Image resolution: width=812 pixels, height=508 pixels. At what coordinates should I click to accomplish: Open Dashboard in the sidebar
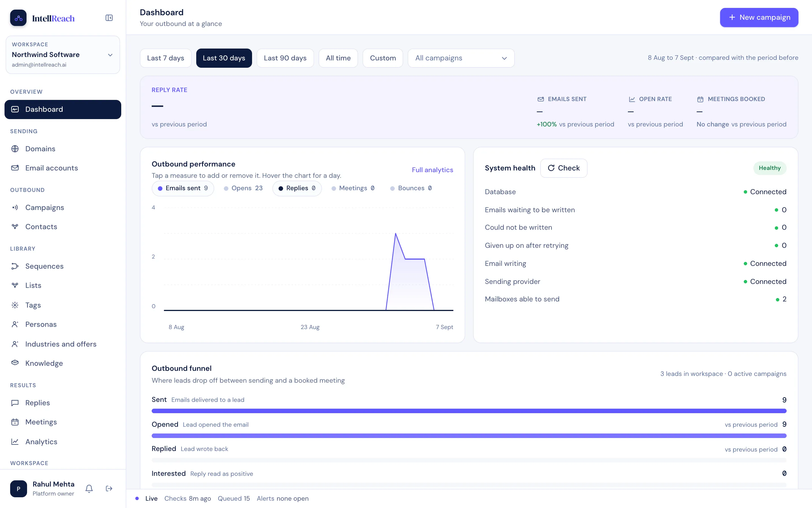[x=63, y=109]
